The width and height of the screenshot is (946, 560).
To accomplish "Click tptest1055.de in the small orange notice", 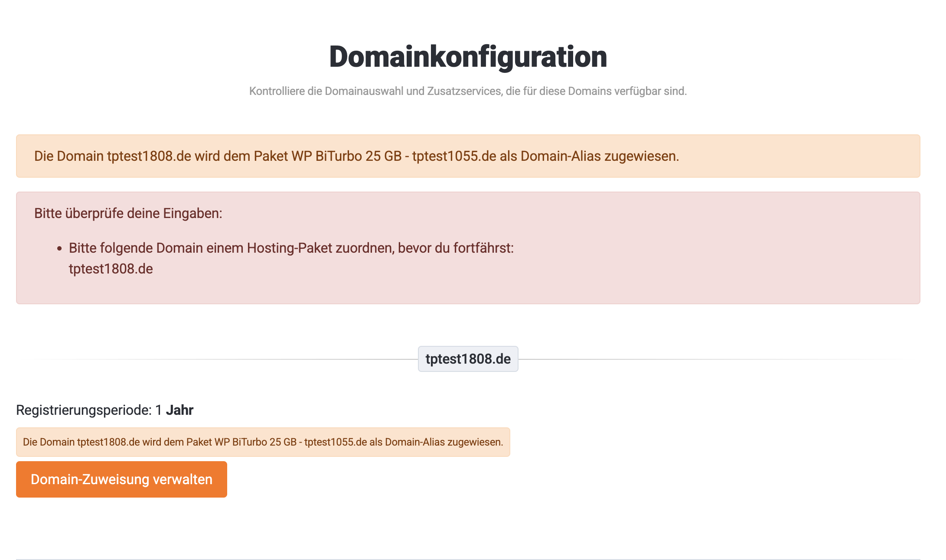I will [335, 442].
